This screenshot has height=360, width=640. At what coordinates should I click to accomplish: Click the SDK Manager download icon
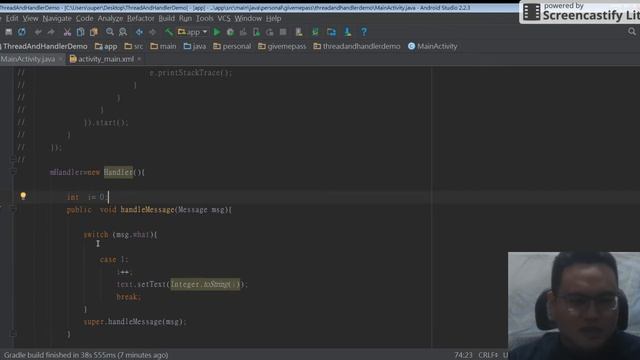tap(347, 32)
